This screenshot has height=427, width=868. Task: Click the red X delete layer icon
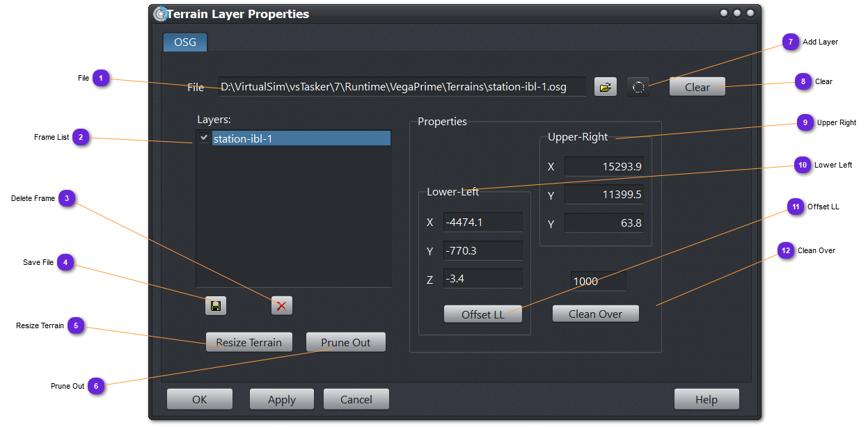tap(282, 305)
